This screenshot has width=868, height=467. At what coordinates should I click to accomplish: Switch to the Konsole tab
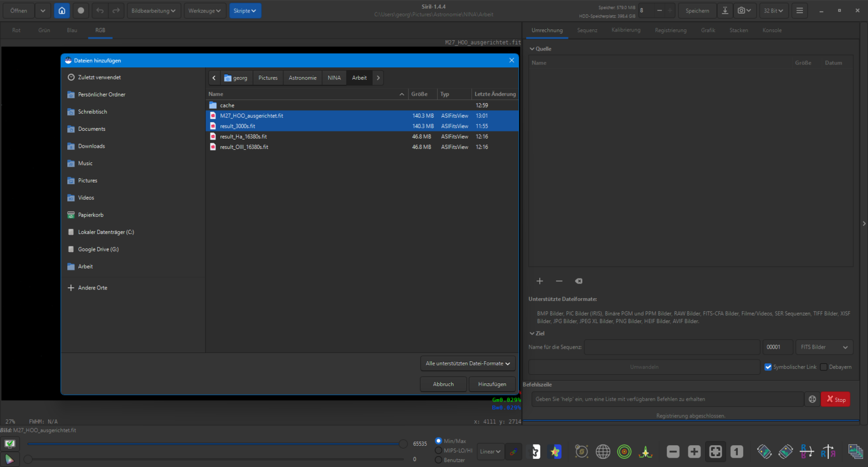click(772, 30)
